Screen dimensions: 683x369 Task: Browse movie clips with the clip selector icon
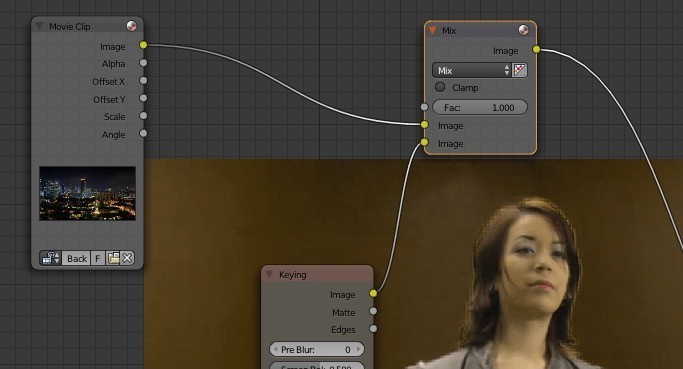click(51, 258)
